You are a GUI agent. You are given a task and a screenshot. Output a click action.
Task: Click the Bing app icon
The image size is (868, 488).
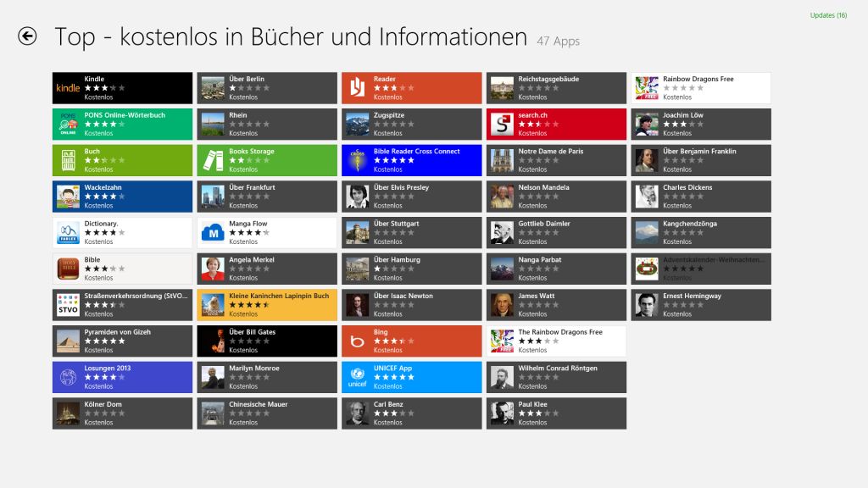tap(358, 341)
